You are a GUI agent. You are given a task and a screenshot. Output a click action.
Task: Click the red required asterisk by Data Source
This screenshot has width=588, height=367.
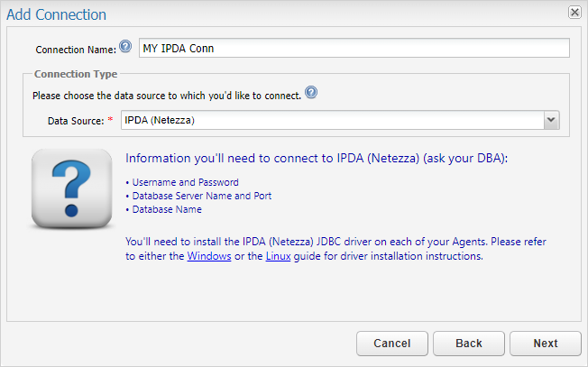(x=111, y=120)
